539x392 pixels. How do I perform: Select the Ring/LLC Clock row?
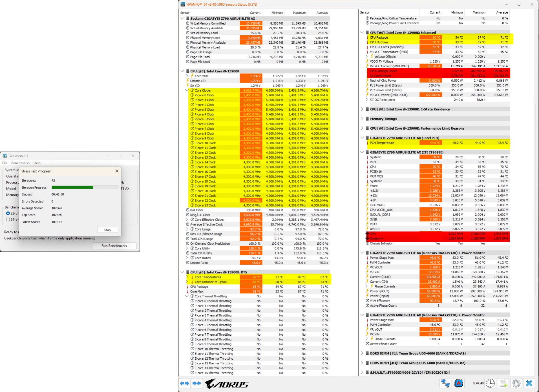pyautogui.click(x=257, y=215)
